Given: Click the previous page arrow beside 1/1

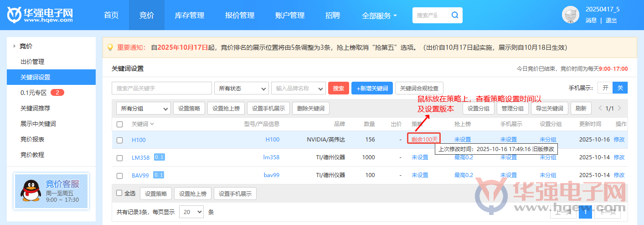Looking at the screenshot, I should point(600,108).
